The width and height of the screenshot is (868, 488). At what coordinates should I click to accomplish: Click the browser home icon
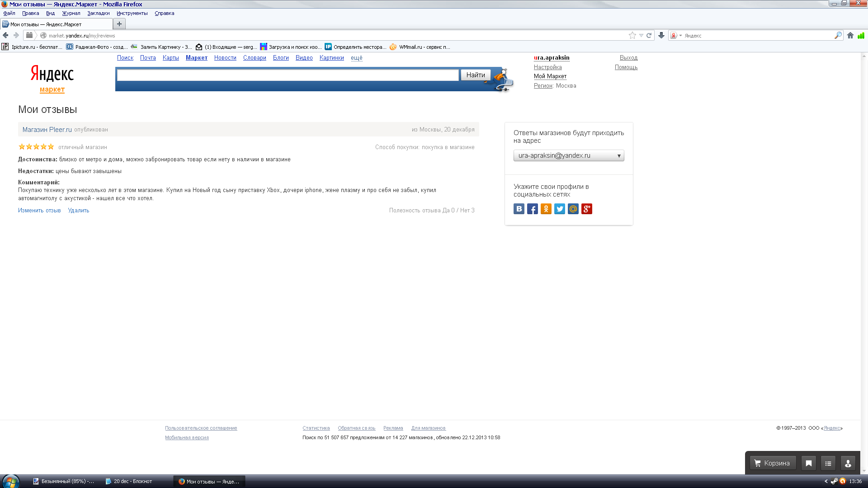(850, 35)
